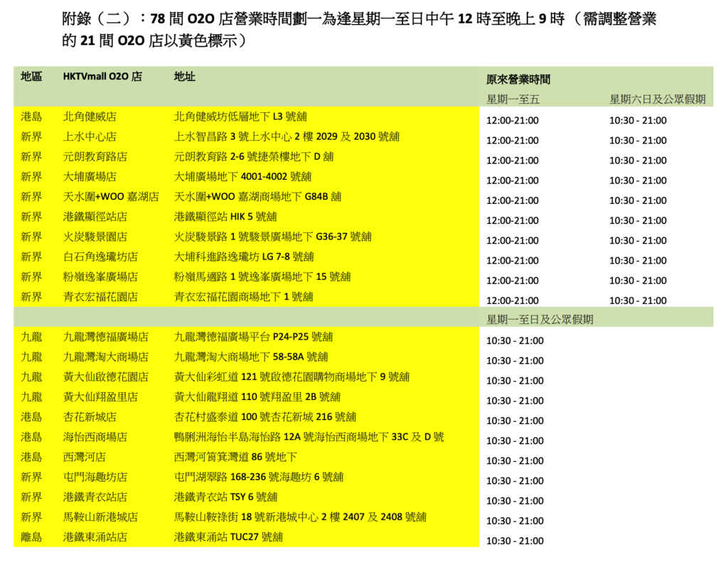The height and width of the screenshot is (567, 728).
Task: Click '10:30 - 21:00' in the 火炭駿景園店 row
Action: [x=638, y=240]
